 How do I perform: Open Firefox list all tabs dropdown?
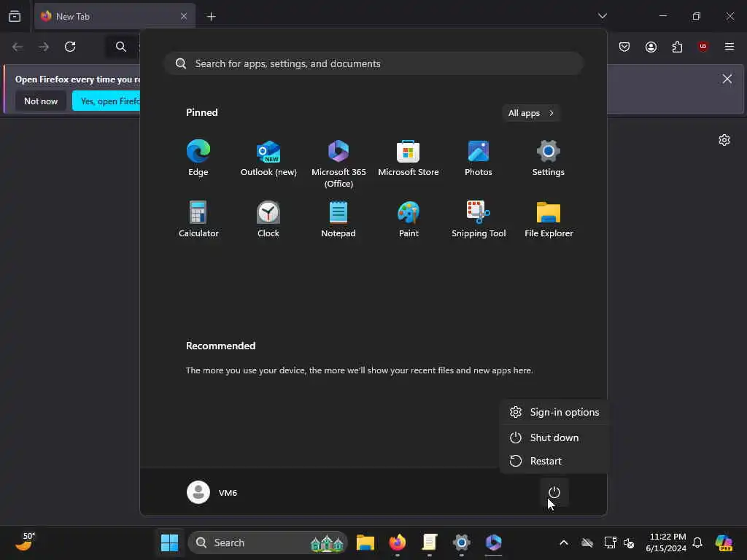(602, 16)
